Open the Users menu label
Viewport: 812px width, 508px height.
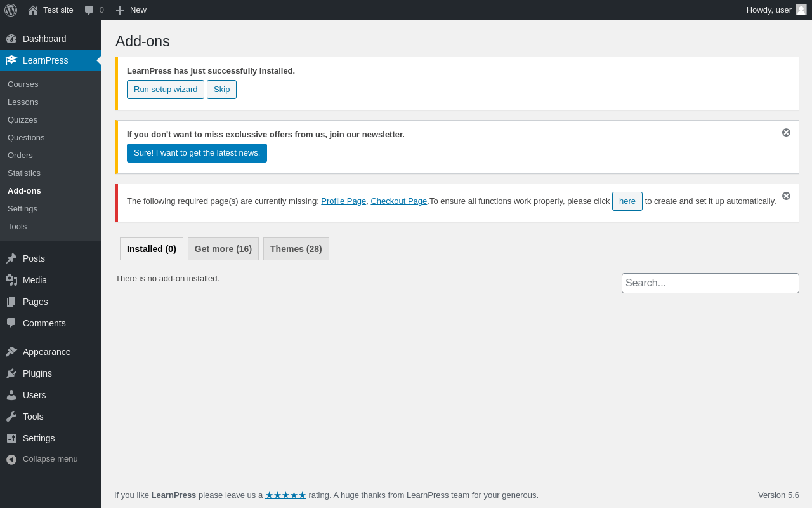pos(34,395)
